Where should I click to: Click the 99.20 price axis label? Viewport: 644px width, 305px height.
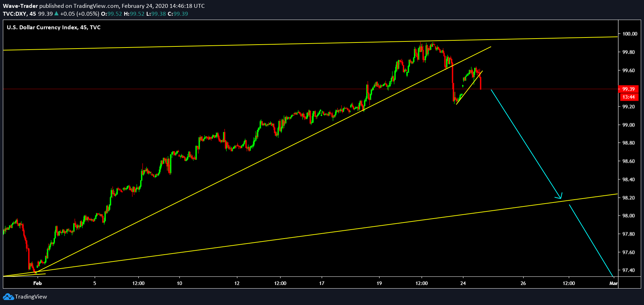coord(629,107)
